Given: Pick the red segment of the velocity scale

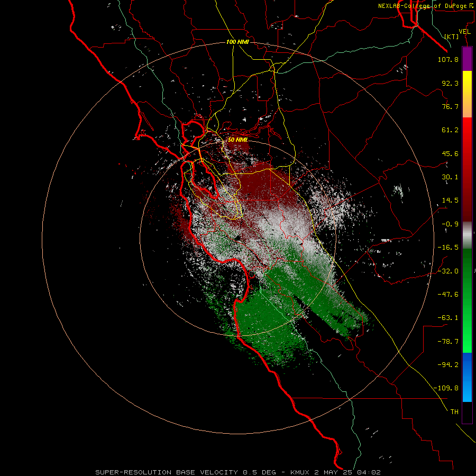Looking at the screenshot, I should (x=467, y=169).
